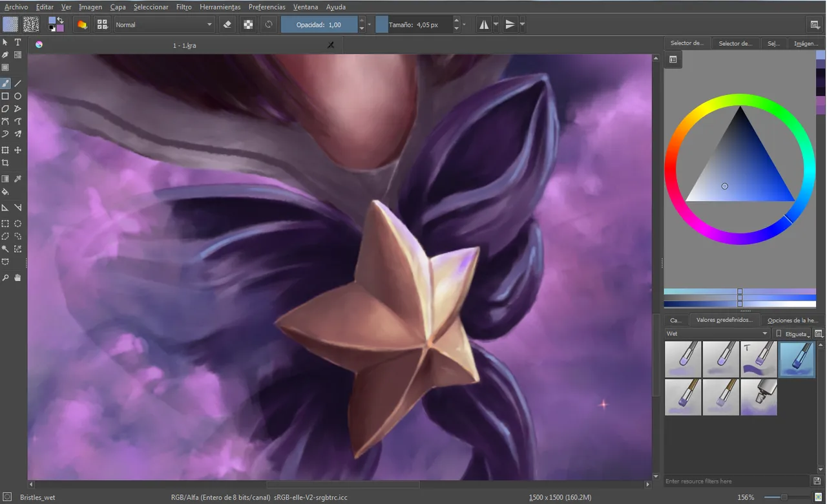Expand horizontal mirror options arrow
827x504 pixels.
(x=496, y=25)
